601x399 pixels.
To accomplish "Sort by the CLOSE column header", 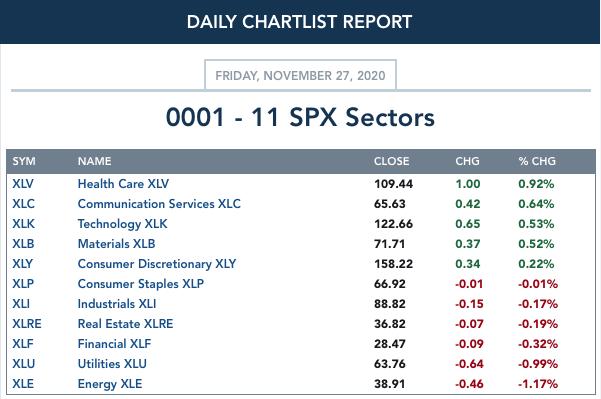I will 391,161.
